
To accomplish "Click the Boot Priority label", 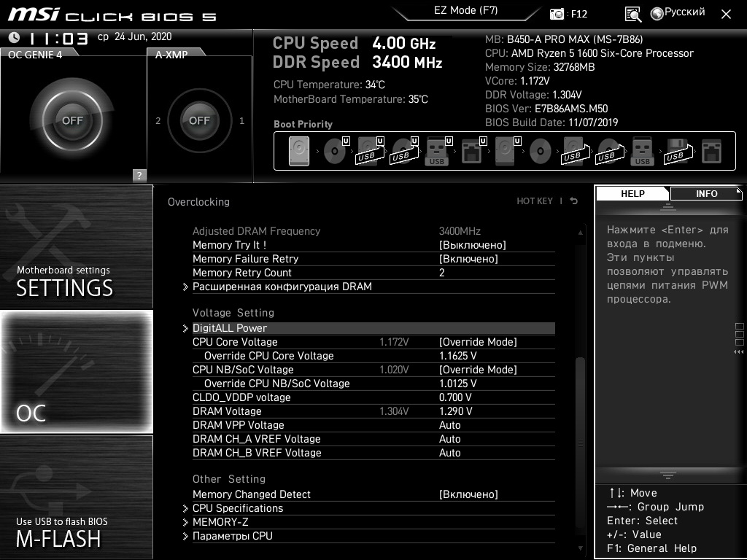I will pyautogui.click(x=303, y=124).
